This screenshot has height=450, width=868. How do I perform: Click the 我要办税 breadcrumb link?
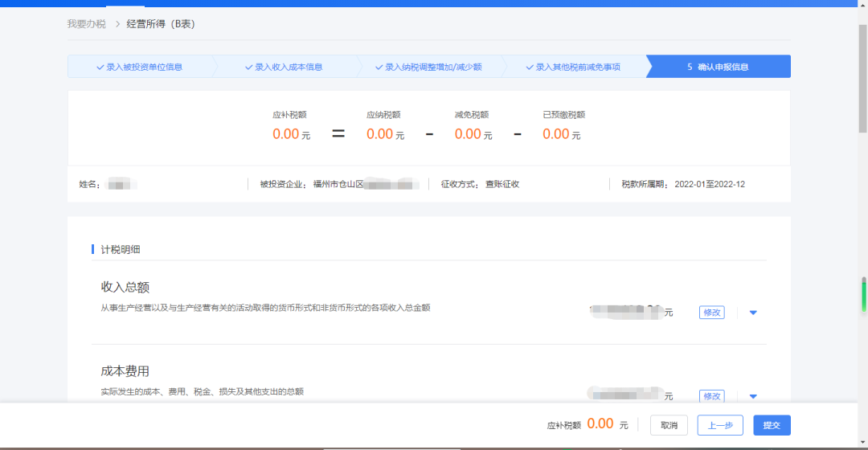tap(86, 24)
